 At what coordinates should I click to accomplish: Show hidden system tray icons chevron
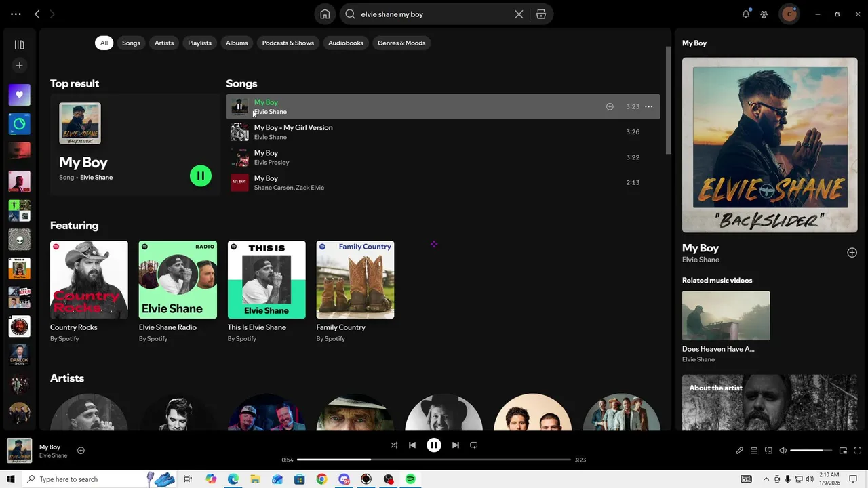766,479
